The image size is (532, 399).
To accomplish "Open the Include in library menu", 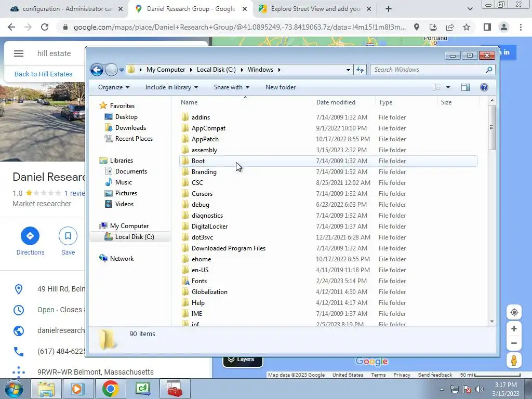I will pyautogui.click(x=171, y=87).
